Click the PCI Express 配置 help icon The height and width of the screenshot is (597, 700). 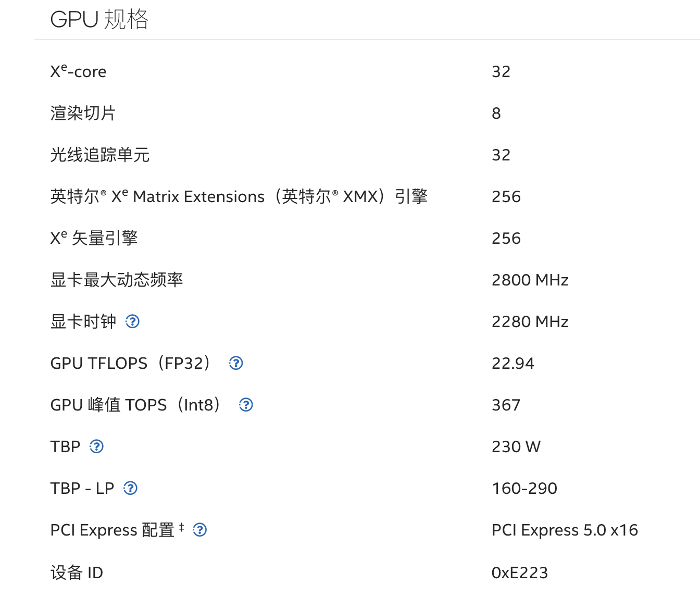[x=200, y=530]
